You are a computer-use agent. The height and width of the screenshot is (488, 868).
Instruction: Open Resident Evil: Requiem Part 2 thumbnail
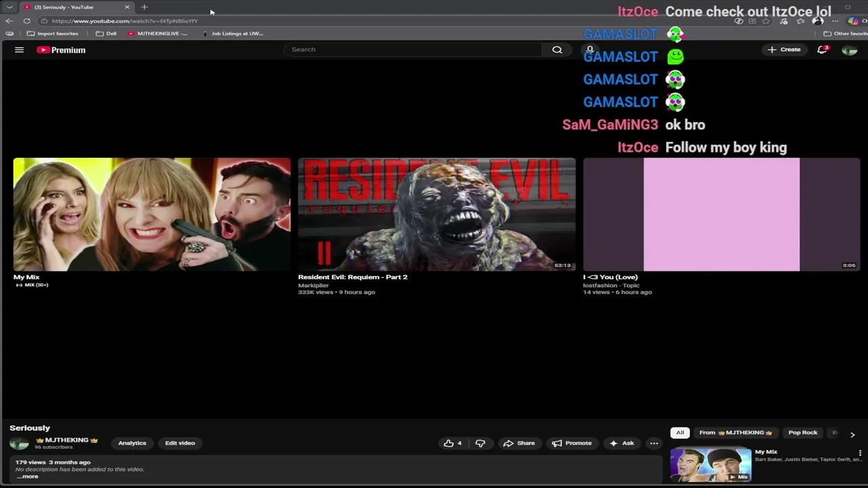437,214
